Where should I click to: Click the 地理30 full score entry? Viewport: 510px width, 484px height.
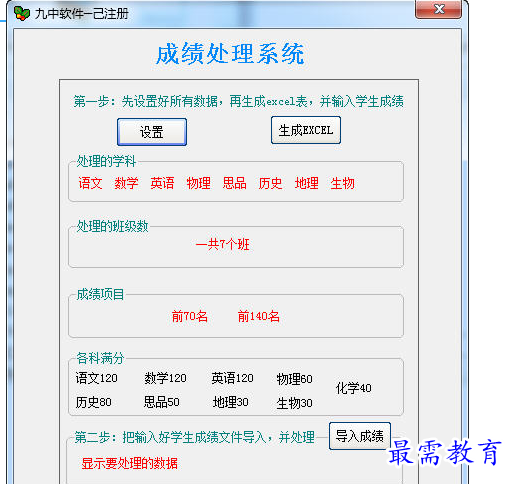(231, 402)
